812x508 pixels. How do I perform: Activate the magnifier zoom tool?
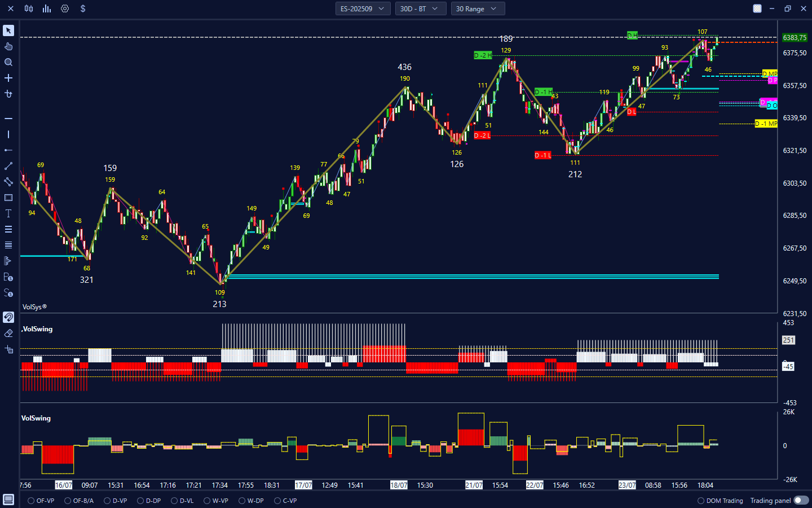[8, 62]
